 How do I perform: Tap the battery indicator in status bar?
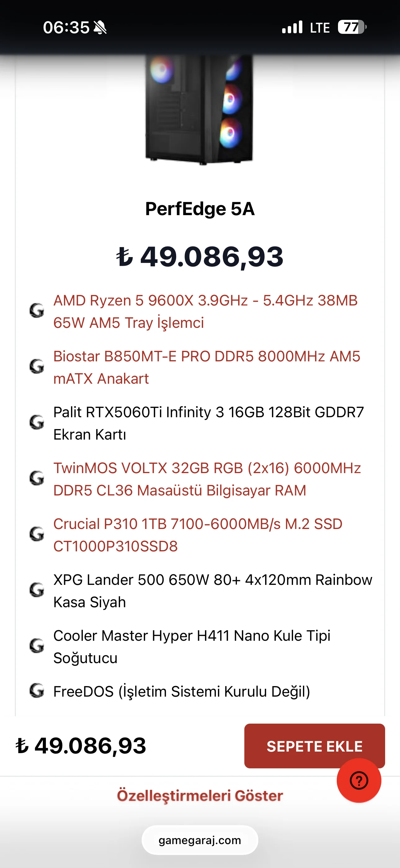point(352,27)
